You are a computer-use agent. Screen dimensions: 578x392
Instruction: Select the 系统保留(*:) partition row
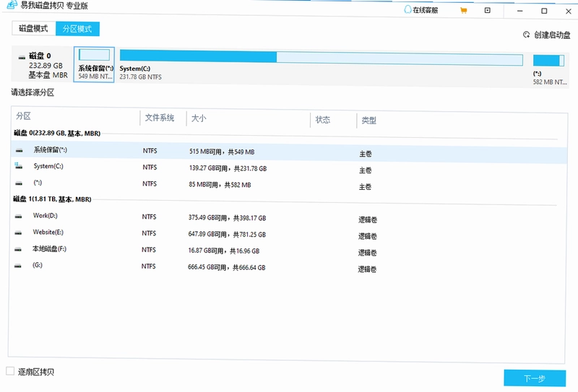[x=289, y=152]
